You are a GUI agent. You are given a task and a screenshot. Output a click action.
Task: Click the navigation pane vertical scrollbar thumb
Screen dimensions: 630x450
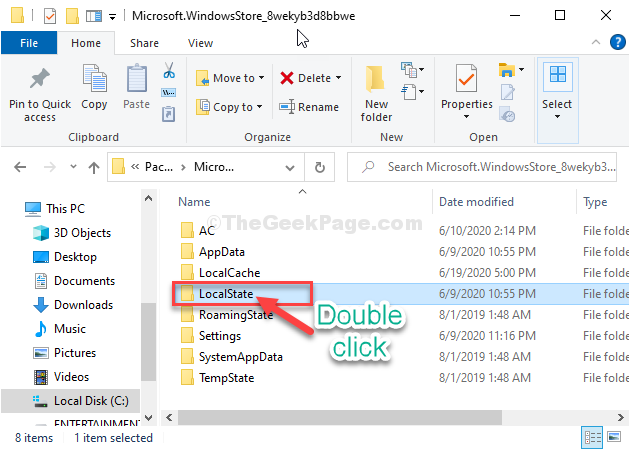148,341
